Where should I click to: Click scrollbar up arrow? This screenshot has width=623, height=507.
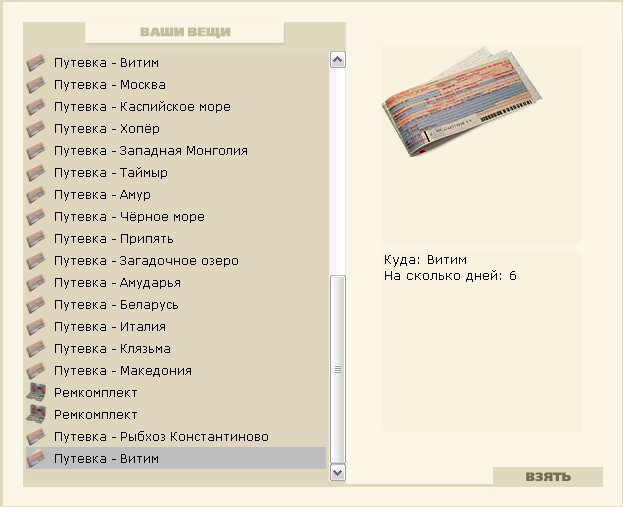338,60
